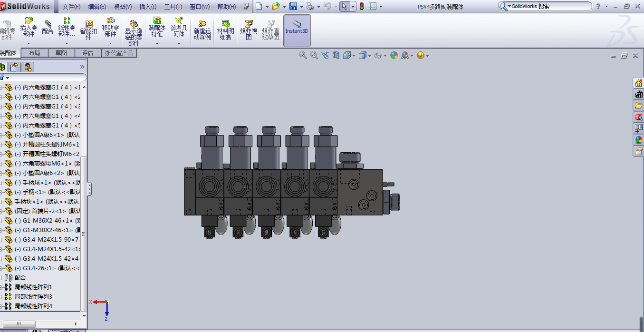644x332 pixels.
Task: Click Linear Component Pattern (线性零部件) icon
Action: click(67, 20)
